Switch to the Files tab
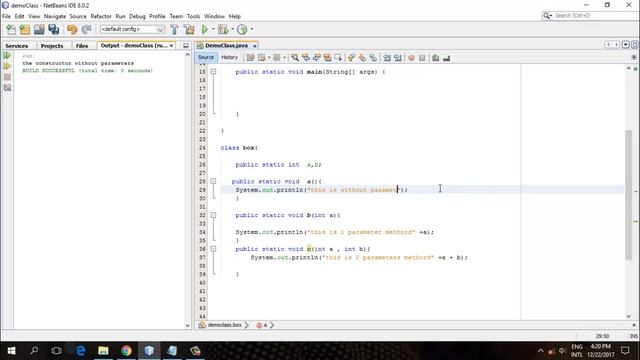The width and height of the screenshot is (640, 360). [x=82, y=46]
